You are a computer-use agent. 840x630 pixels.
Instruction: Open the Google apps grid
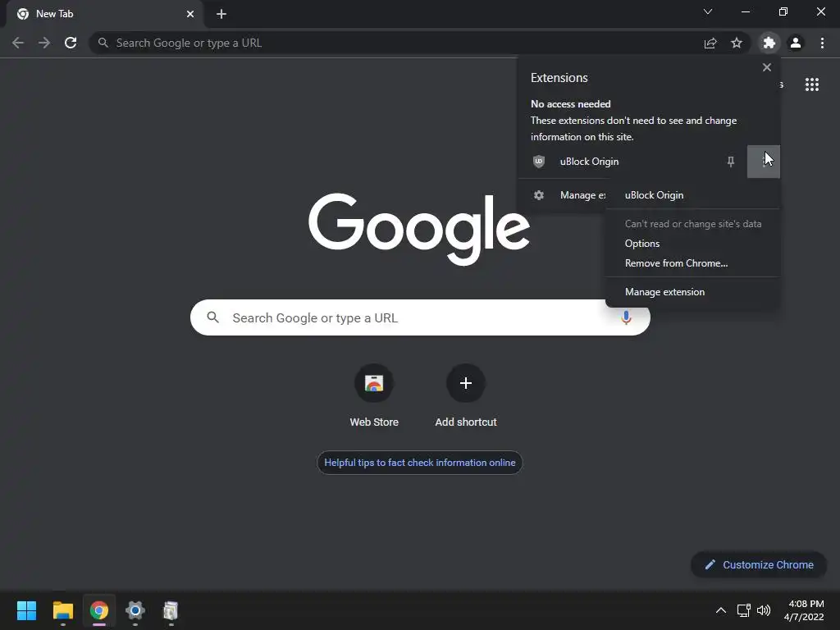coord(811,84)
